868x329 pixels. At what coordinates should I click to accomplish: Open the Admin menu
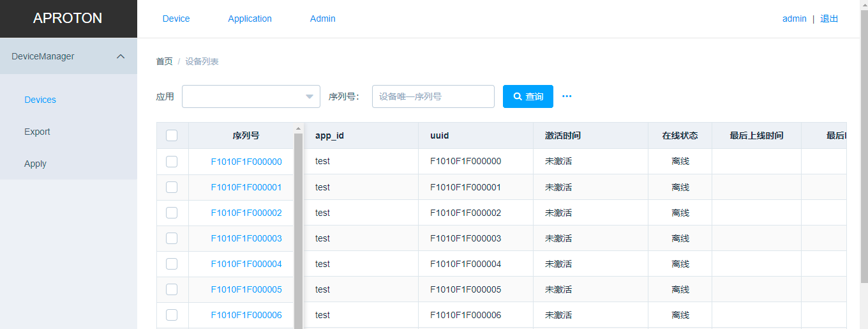(322, 19)
